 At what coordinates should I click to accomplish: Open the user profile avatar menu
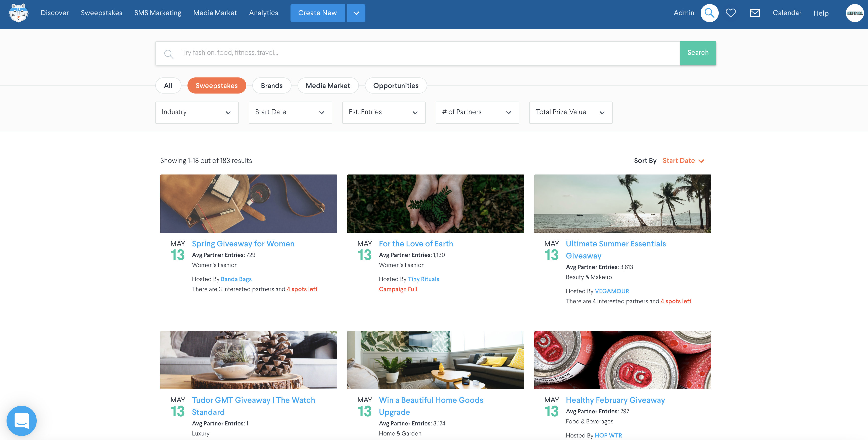(x=854, y=13)
